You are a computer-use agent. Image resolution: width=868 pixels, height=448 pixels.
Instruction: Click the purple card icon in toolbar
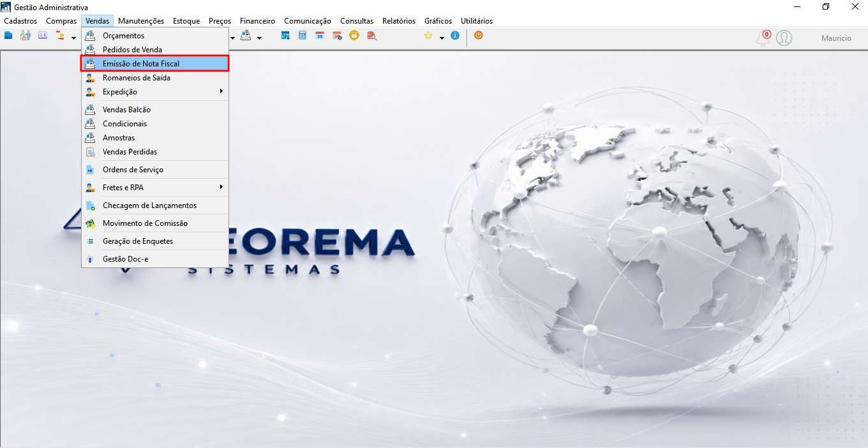pos(43,36)
